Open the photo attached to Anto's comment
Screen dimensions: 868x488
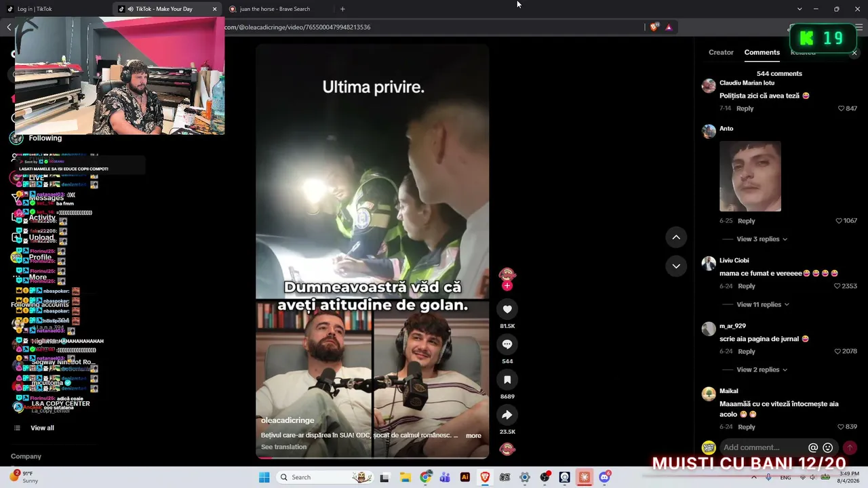click(750, 176)
